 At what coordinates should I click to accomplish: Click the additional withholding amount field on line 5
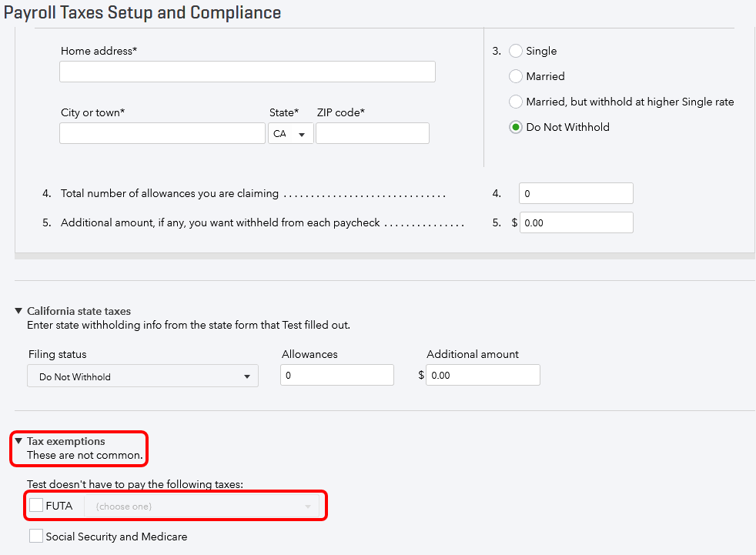point(576,222)
